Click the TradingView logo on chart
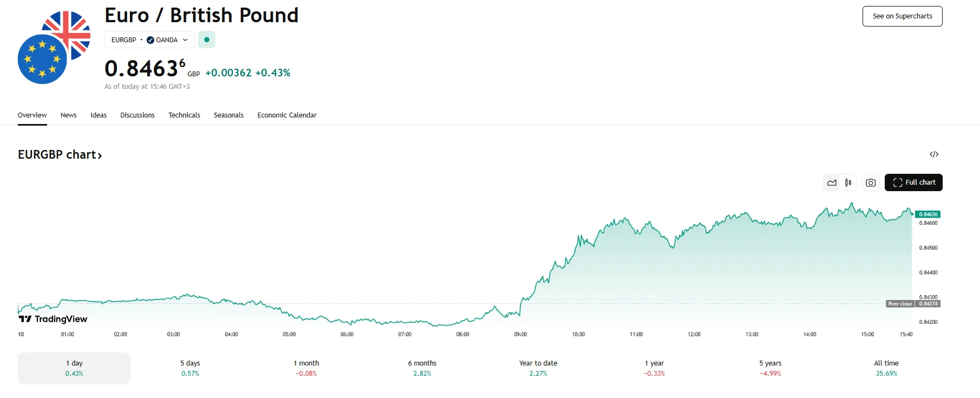 coord(53,319)
